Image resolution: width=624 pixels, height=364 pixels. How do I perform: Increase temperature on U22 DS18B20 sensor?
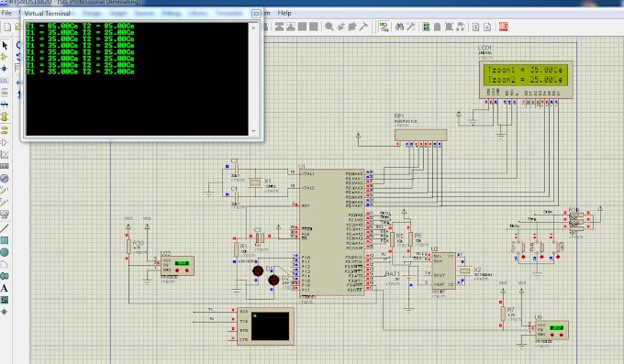pyautogui.click(x=177, y=270)
